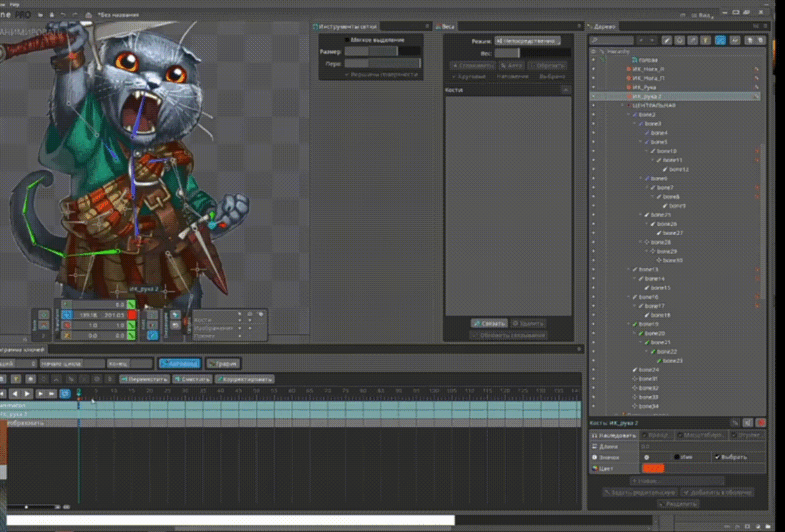Click the key icon on the ИК_Нога_Л row
This screenshot has height=532, width=785.
point(757,69)
